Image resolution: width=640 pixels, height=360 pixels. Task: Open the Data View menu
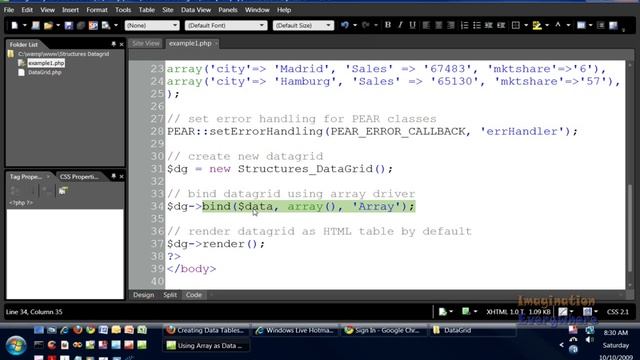pyautogui.click(x=196, y=10)
